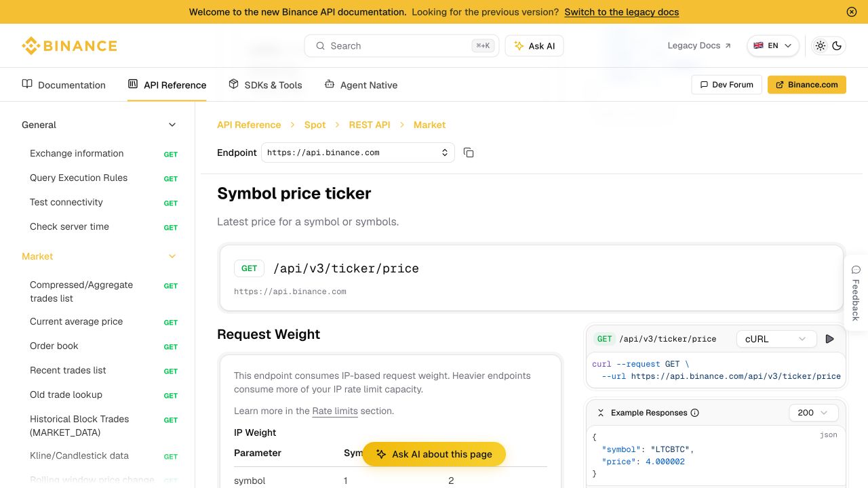
Task: Switch to dark theme moon icon
Action: pyautogui.click(x=837, y=46)
